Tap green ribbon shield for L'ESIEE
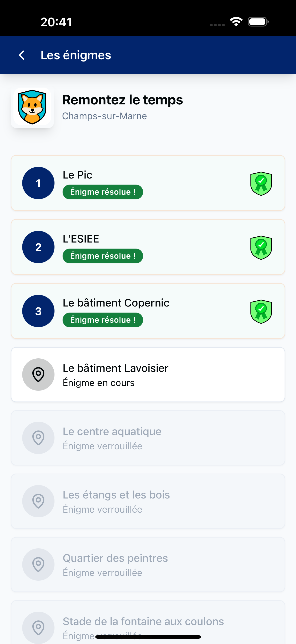The height and width of the screenshot is (644, 296). tap(261, 247)
